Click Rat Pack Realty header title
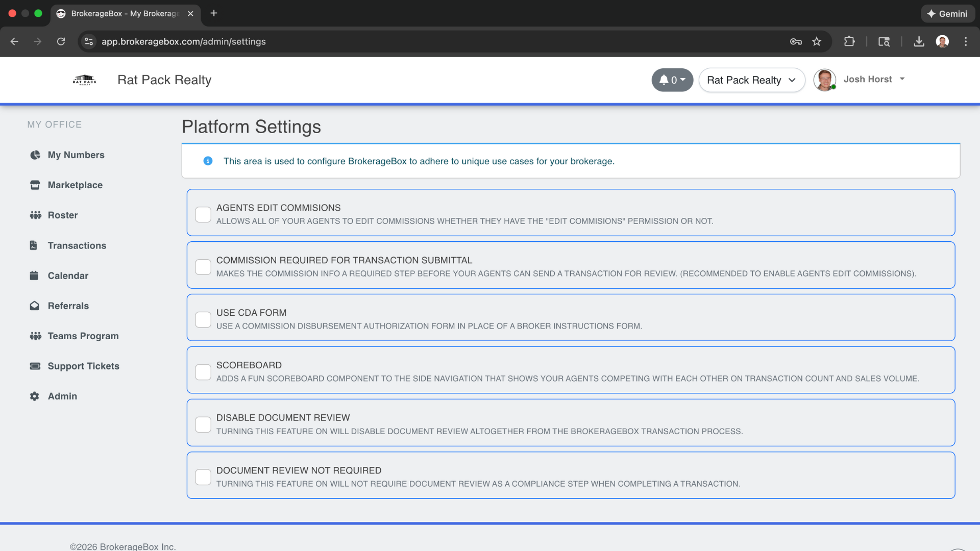 tap(164, 80)
